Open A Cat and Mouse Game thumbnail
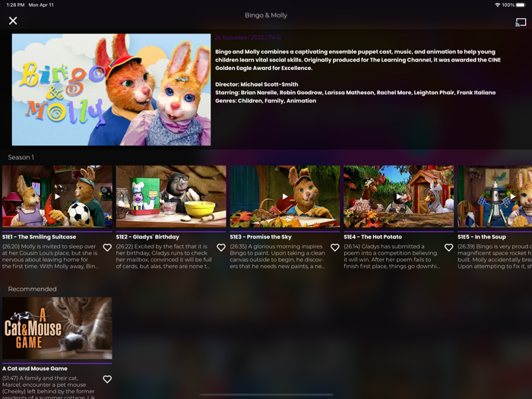This screenshot has height=399, width=532. click(57, 328)
